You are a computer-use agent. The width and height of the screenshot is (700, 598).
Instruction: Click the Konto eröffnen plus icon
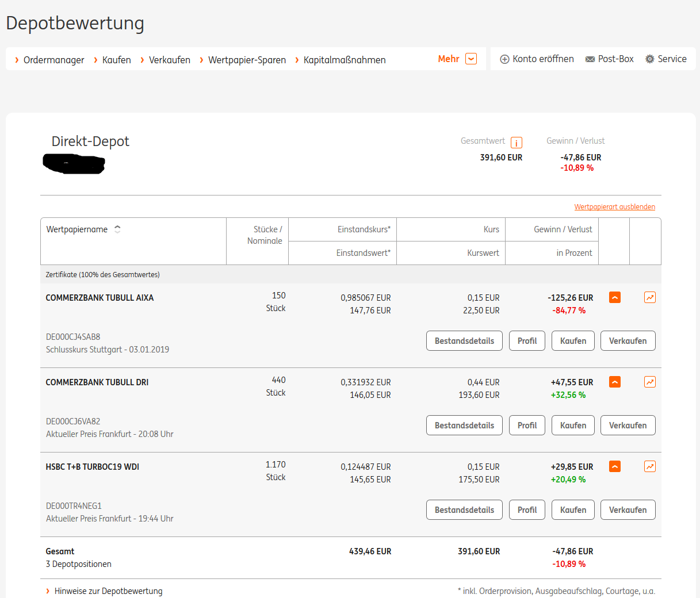[x=504, y=59]
